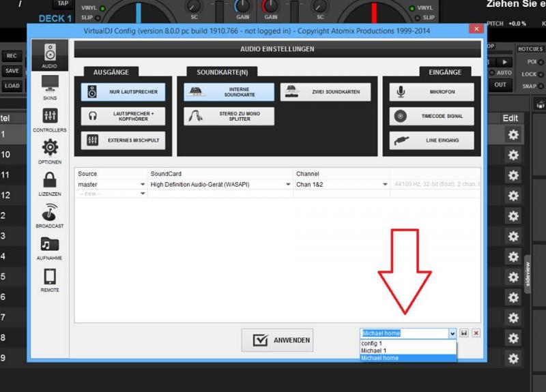Click the SAVE button on left panel
Viewport: 546px width, 392px height.
pyautogui.click(x=12, y=71)
